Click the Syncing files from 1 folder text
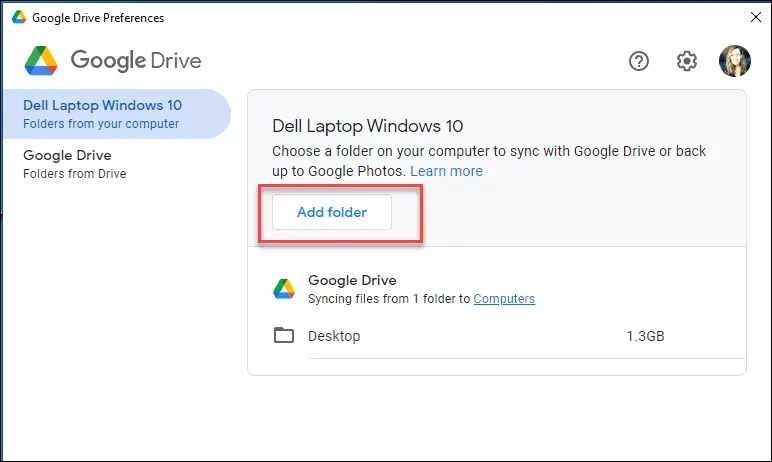 coord(389,298)
